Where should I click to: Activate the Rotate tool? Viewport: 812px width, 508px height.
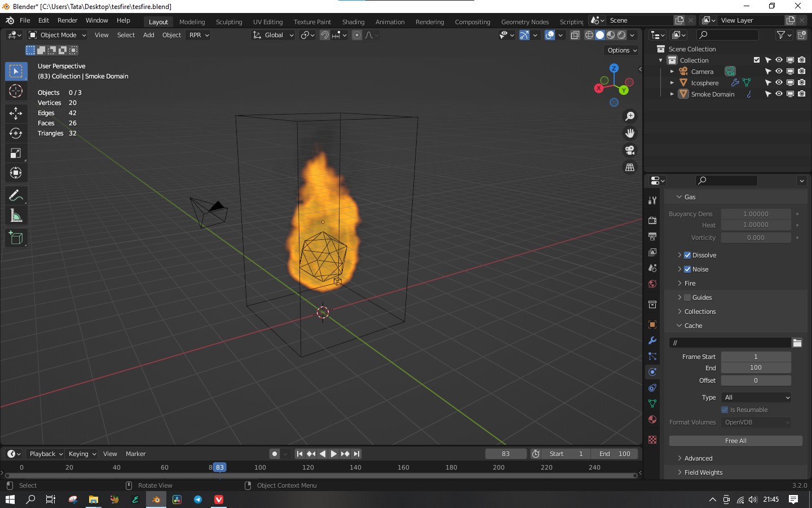tap(16, 133)
